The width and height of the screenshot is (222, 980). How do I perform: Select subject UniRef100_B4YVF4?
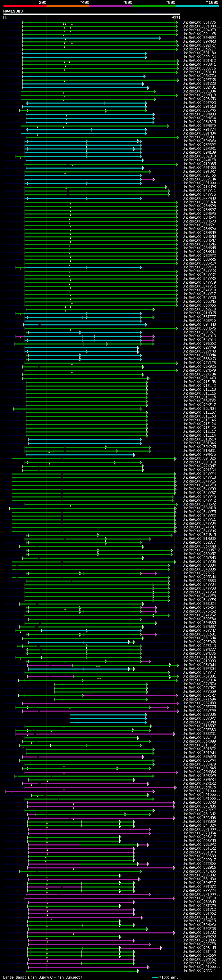pos(199,473)
